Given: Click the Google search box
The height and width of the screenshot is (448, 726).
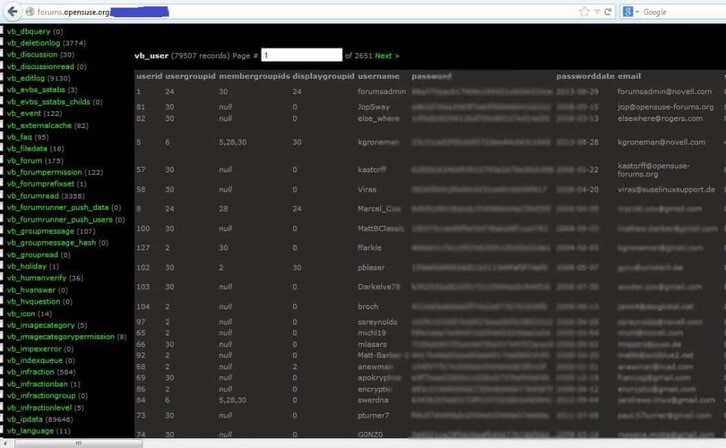Looking at the screenshot, I should (x=683, y=12).
